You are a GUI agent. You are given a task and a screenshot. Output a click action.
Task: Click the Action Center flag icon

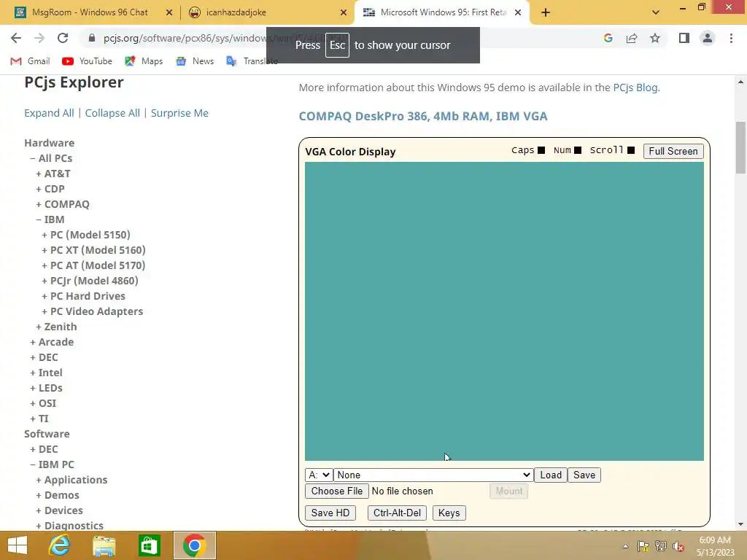click(x=643, y=546)
